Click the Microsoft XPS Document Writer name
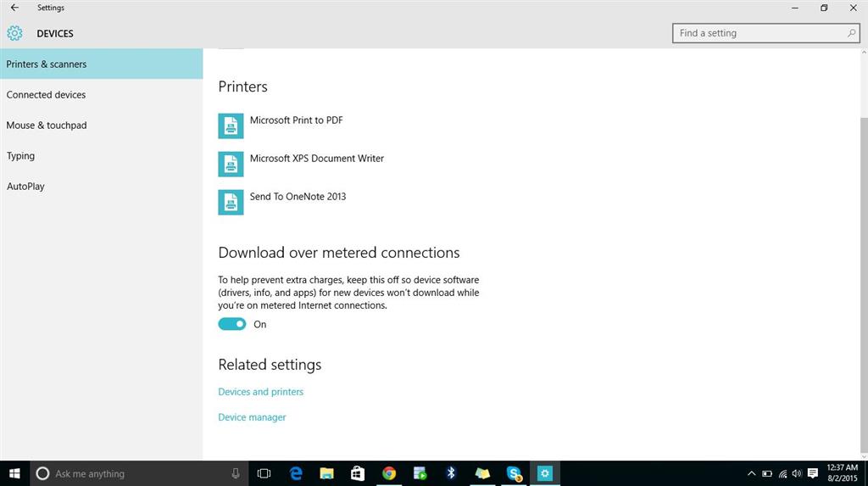Screen dimensions: 868x486 coord(317,159)
